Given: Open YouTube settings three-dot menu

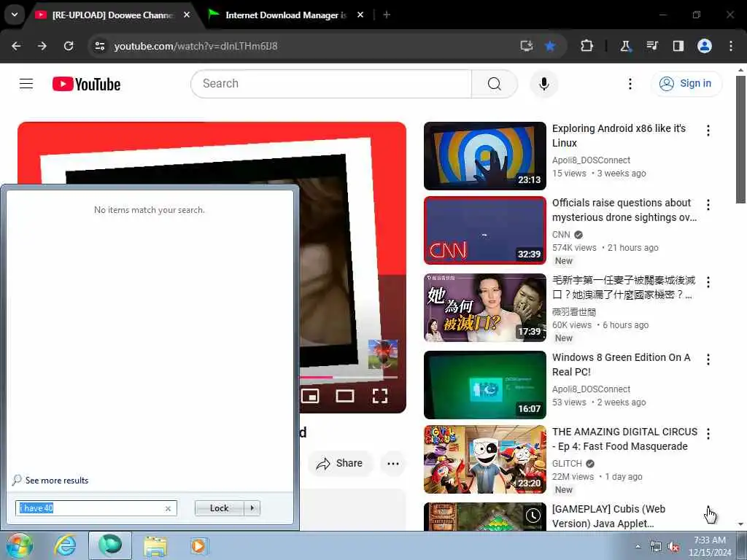Looking at the screenshot, I should point(630,84).
